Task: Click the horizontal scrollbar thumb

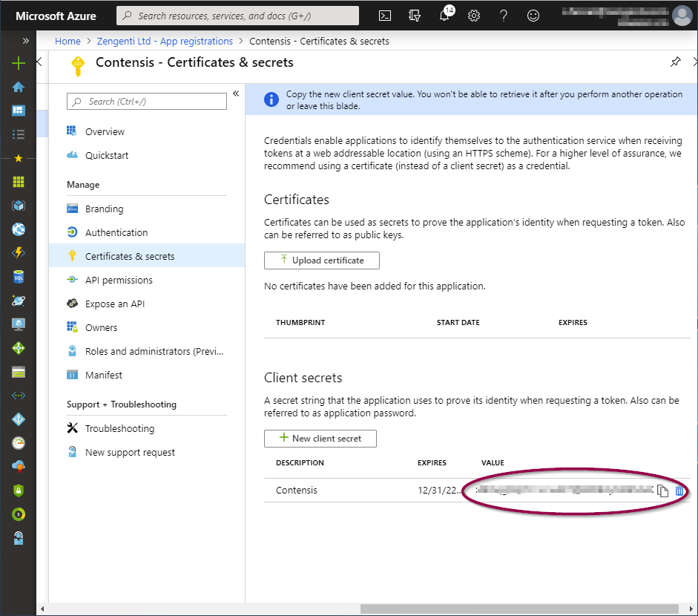Action: point(519,609)
